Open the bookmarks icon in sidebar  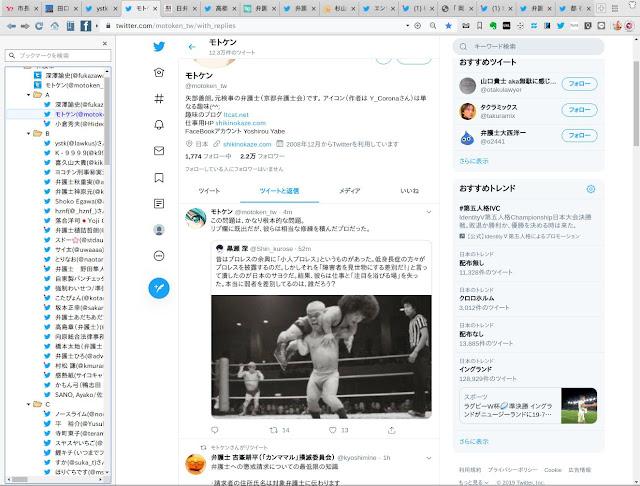159,178
